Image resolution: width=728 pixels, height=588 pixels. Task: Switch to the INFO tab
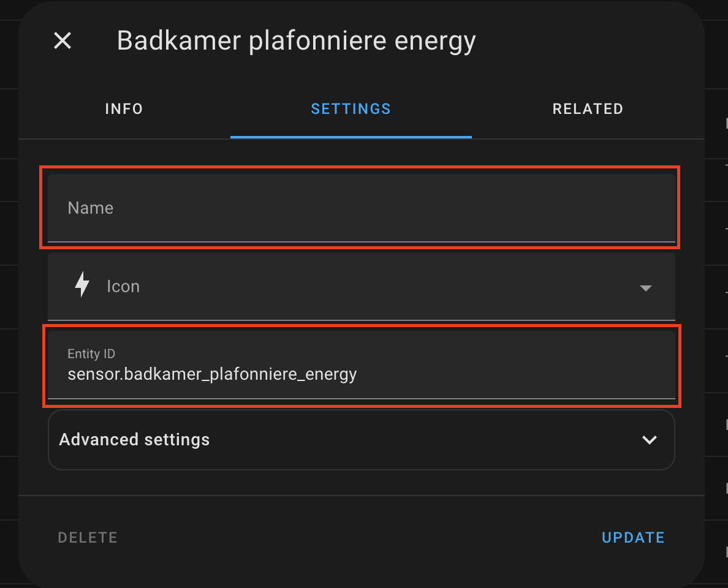123,108
